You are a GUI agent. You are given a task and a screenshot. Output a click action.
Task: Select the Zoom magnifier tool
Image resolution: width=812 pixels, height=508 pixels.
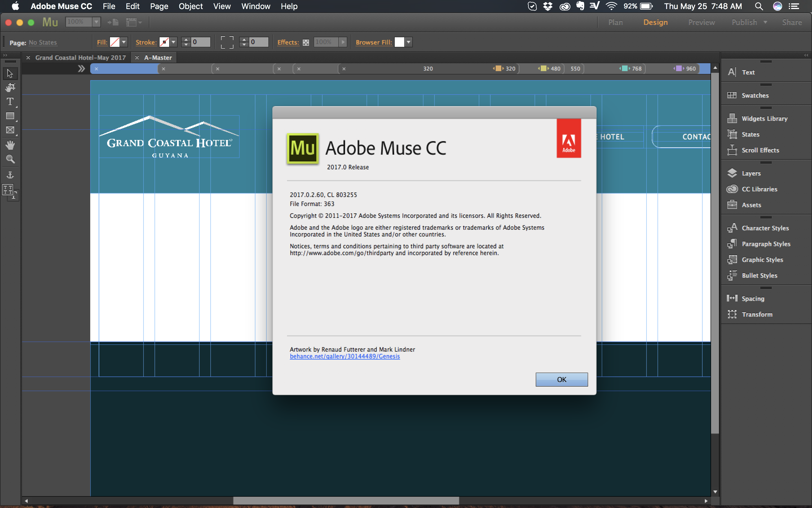[x=10, y=159]
